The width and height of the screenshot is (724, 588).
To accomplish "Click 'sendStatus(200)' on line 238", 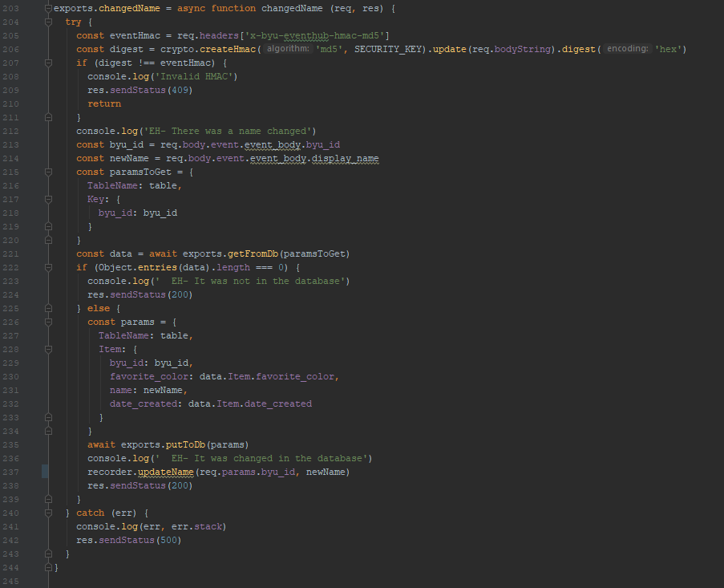I will click(x=151, y=485).
